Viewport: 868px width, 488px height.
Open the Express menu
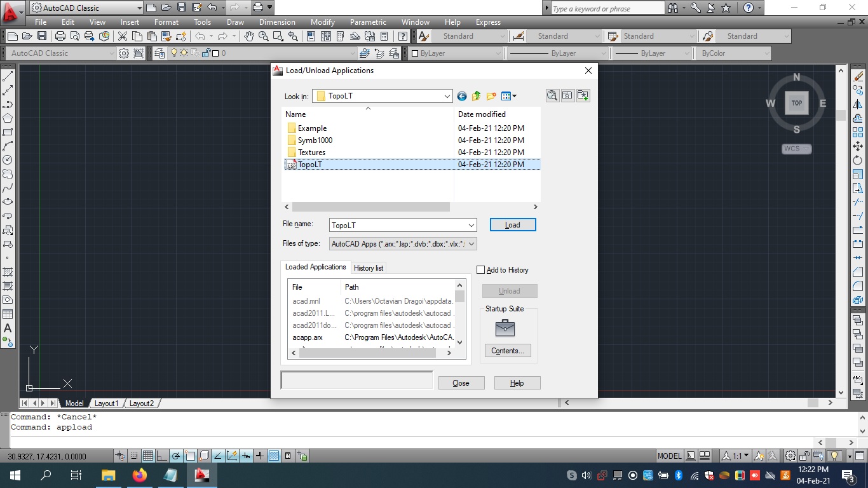point(488,22)
